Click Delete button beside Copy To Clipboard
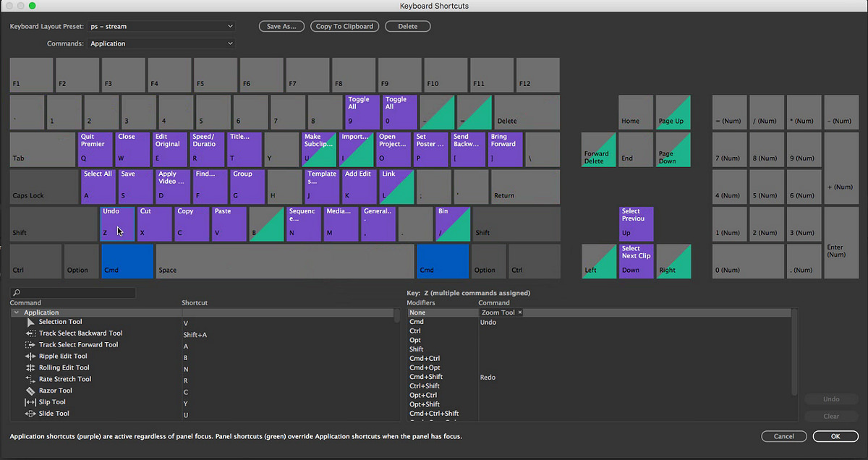Image resolution: width=868 pixels, height=460 pixels. (408, 26)
